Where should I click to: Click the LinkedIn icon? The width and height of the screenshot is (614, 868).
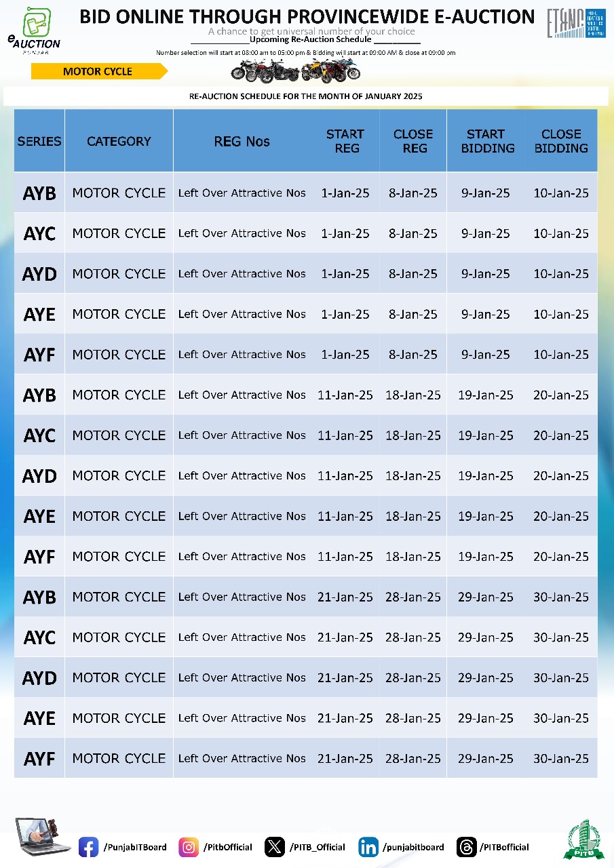coord(368,847)
